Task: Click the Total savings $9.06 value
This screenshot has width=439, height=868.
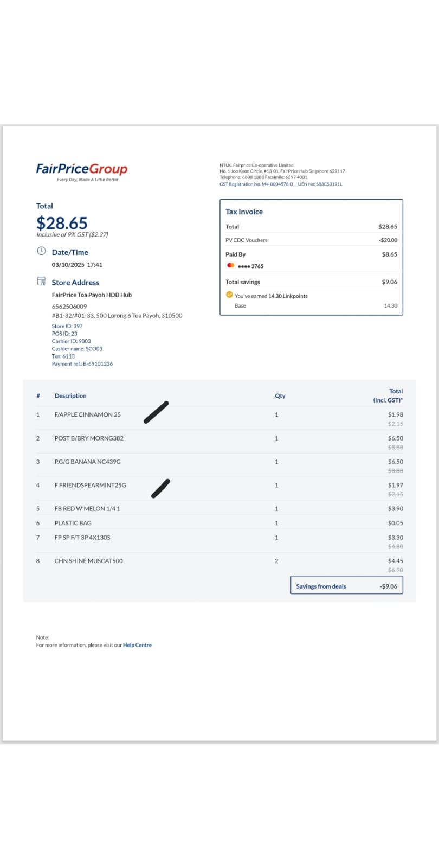Action: [x=390, y=282]
